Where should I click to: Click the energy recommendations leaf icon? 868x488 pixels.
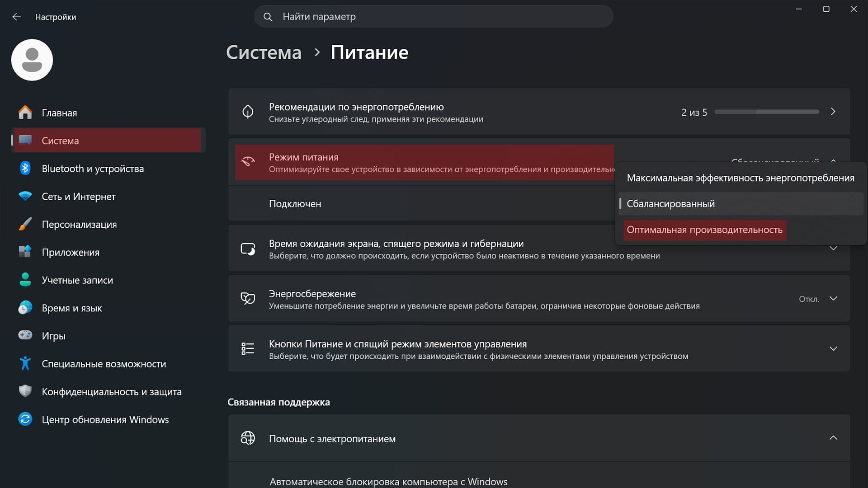(x=248, y=112)
